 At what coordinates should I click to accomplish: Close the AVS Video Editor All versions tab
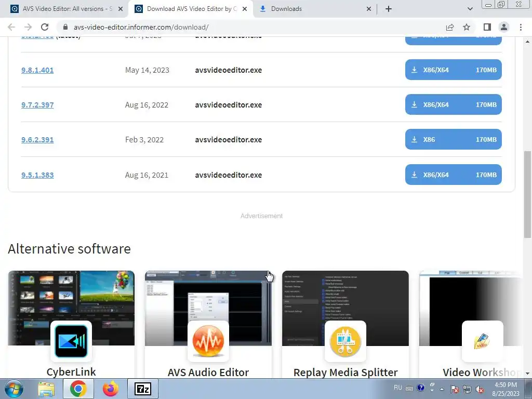pyautogui.click(x=121, y=9)
